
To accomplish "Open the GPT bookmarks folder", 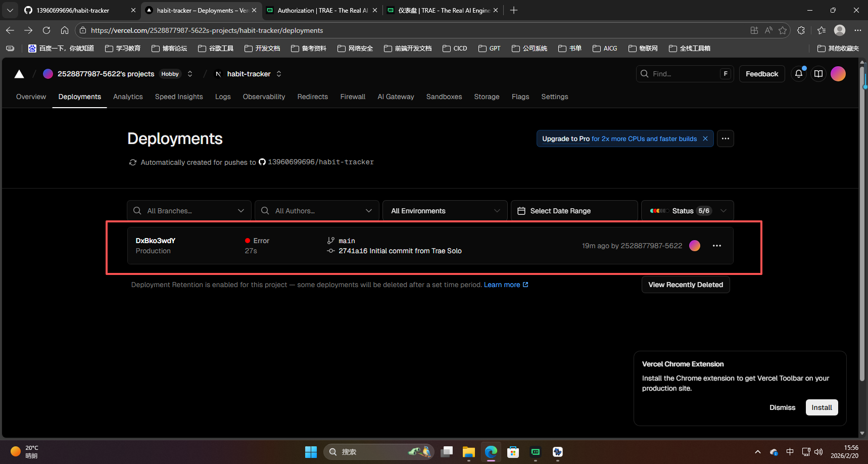I will (490, 49).
